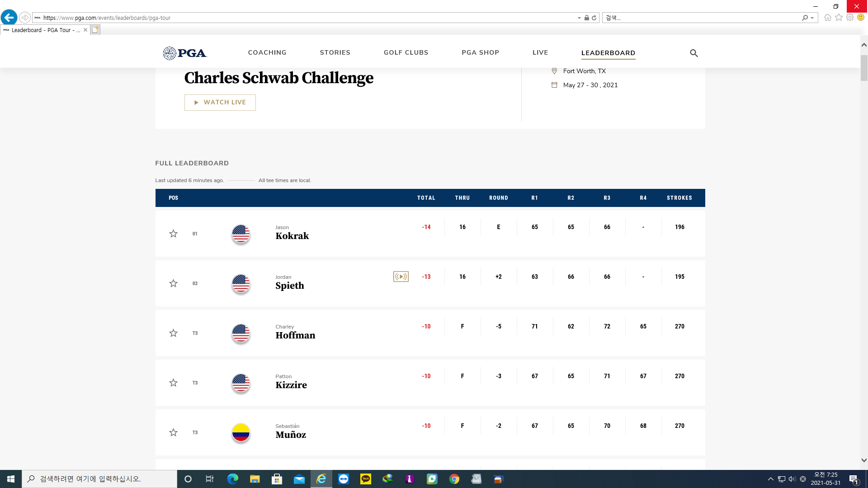868x488 pixels.
Task: Click the Fort Worth, TX location text
Action: click(x=584, y=71)
